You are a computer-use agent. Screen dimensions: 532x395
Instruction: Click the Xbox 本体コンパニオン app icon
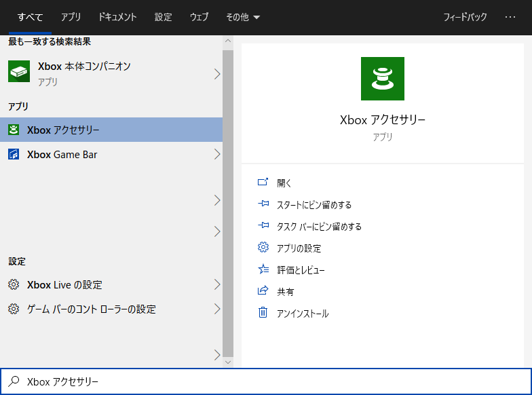point(19,71)
